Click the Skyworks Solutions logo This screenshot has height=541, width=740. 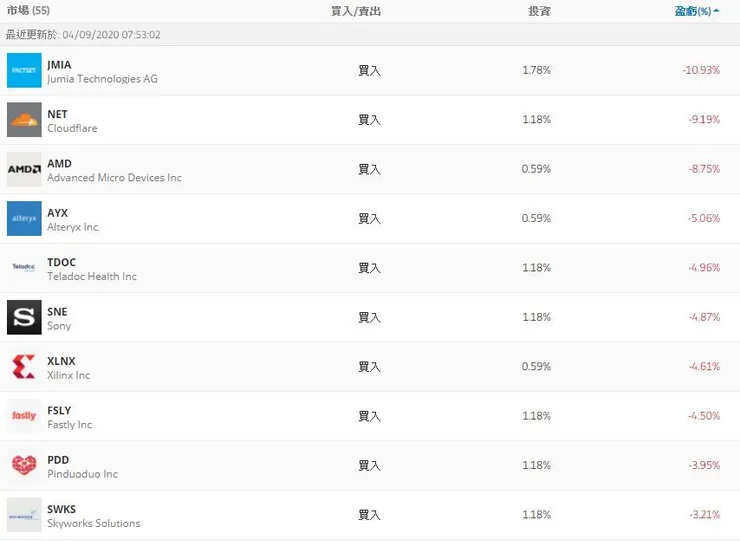24,515
